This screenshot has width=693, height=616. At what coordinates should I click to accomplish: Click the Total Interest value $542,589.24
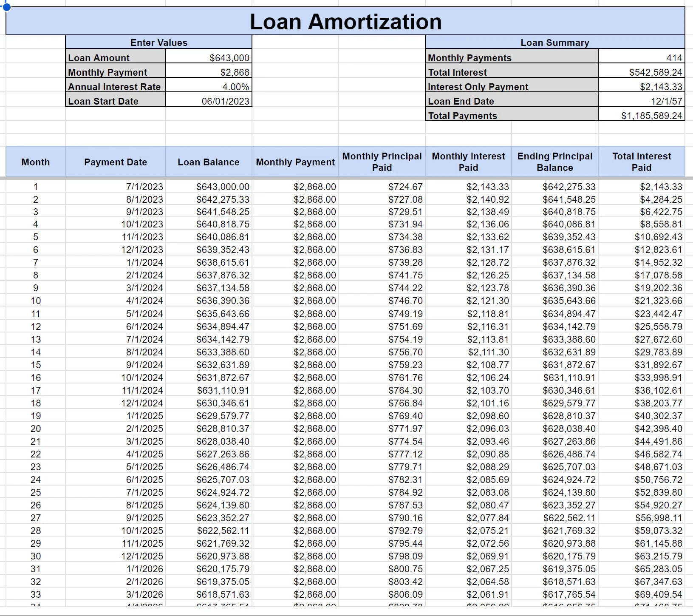click(641, 72)
